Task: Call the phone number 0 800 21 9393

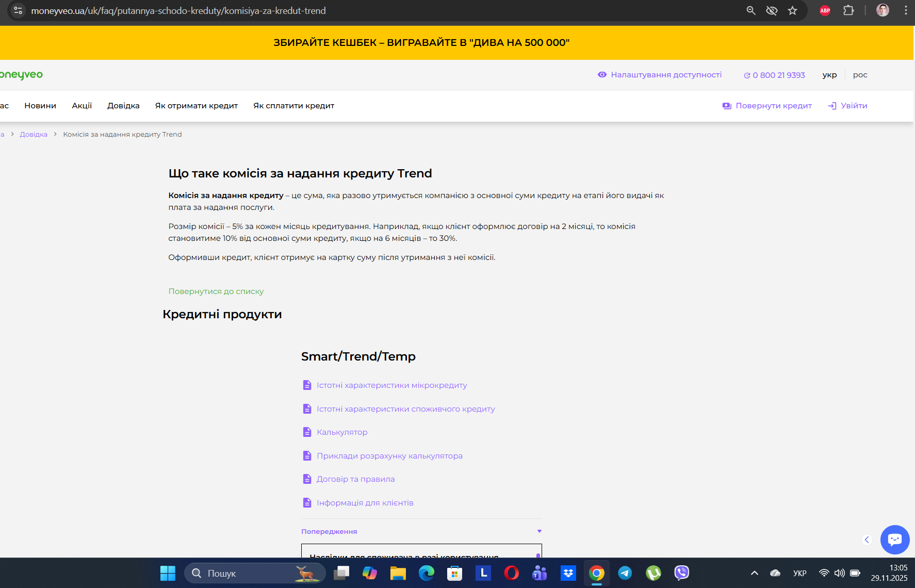Action: tap(774, 75)
